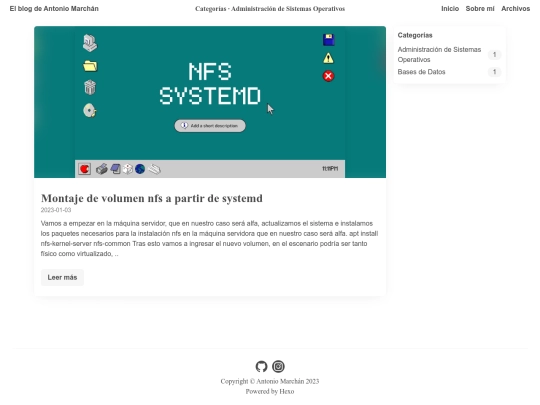The image size is (540, 405).
Task: Open the GitHub icon link in footer
Action: pyautogui.click(x=261, y=366)
